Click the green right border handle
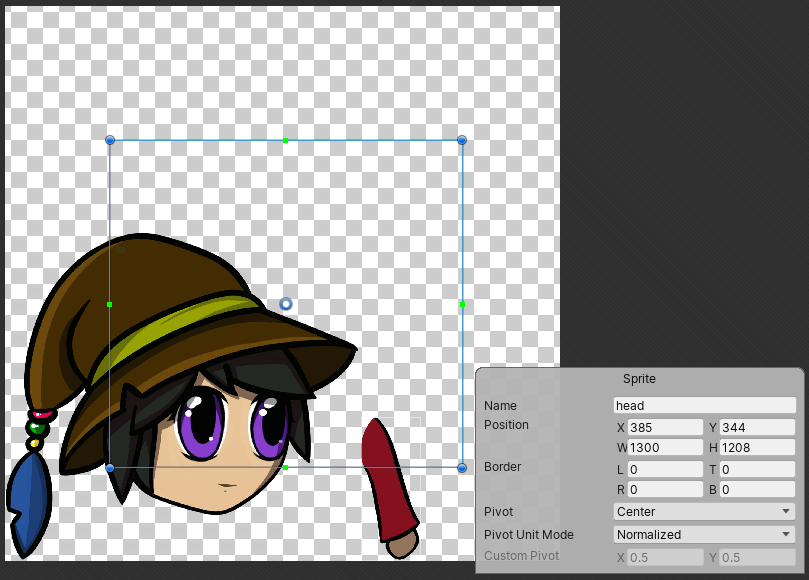 click(462, 304)
